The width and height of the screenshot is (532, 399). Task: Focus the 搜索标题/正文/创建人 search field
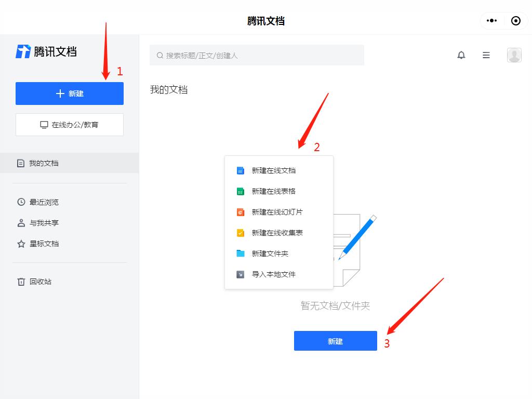[x=257, y=55]
